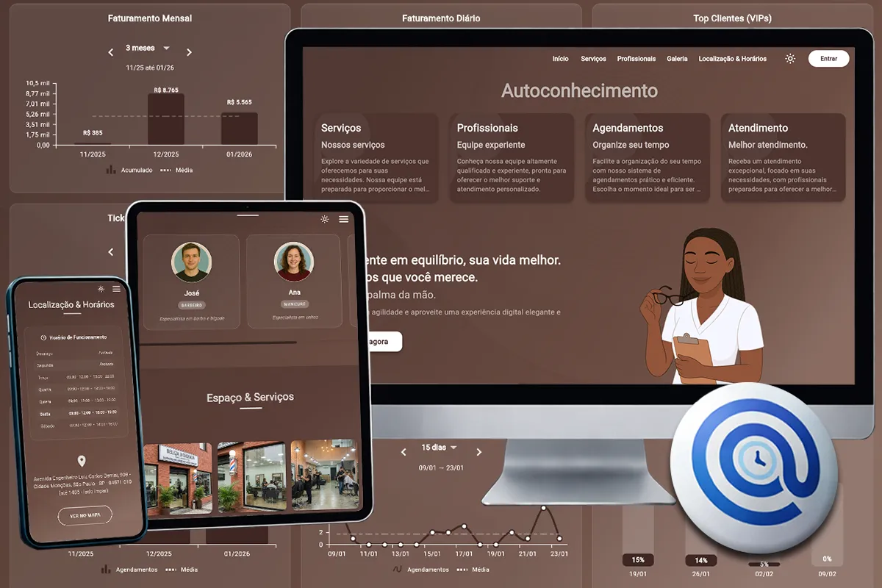882x588 pixels.
Task: Click the map pin icon above the address
Action: tap(82, 461)
